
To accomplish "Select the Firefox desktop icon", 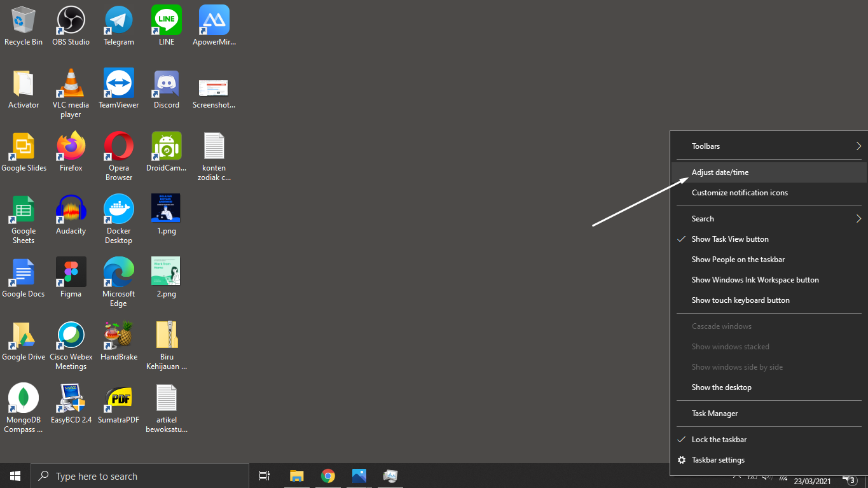I will [71, 146].
